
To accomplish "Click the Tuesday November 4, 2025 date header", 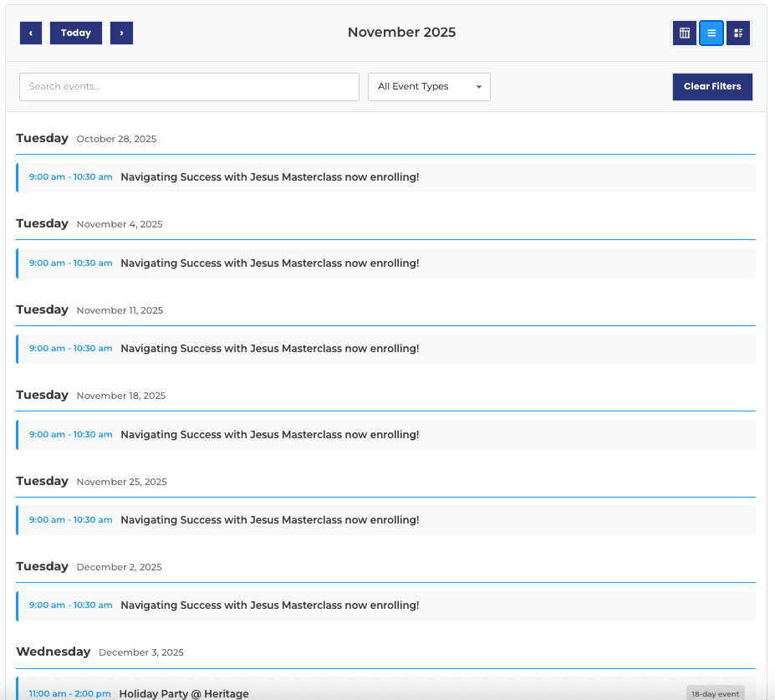I will click(89, 224).
